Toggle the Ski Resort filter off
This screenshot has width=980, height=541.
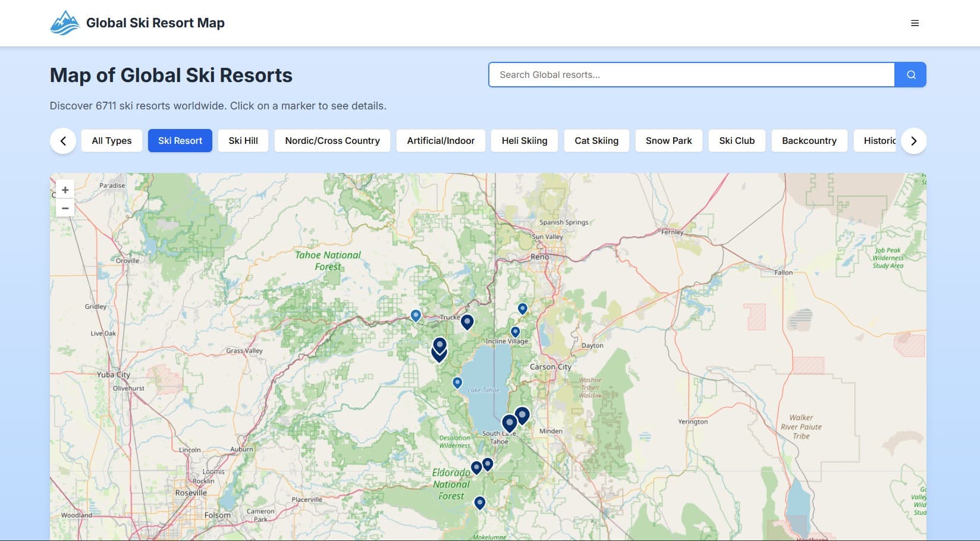coord(180,140)
